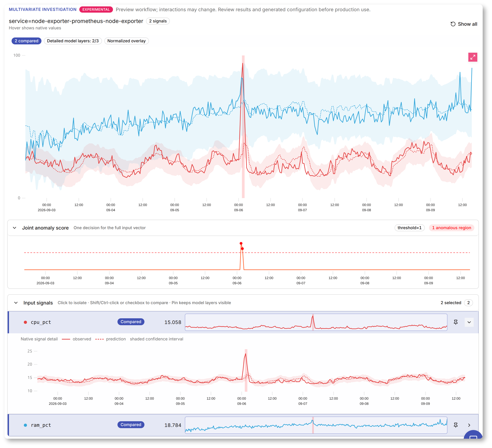Collapse the cpu_pct detail chevron

(x=469, y=322)
